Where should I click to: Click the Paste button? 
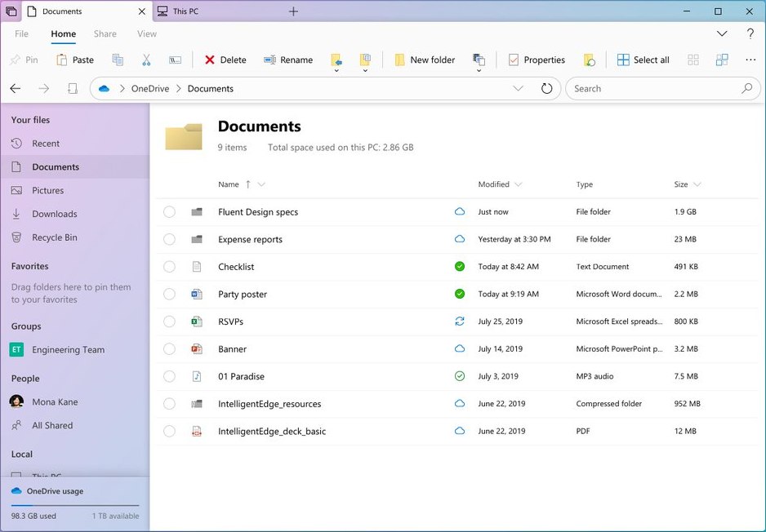(75, 60)
